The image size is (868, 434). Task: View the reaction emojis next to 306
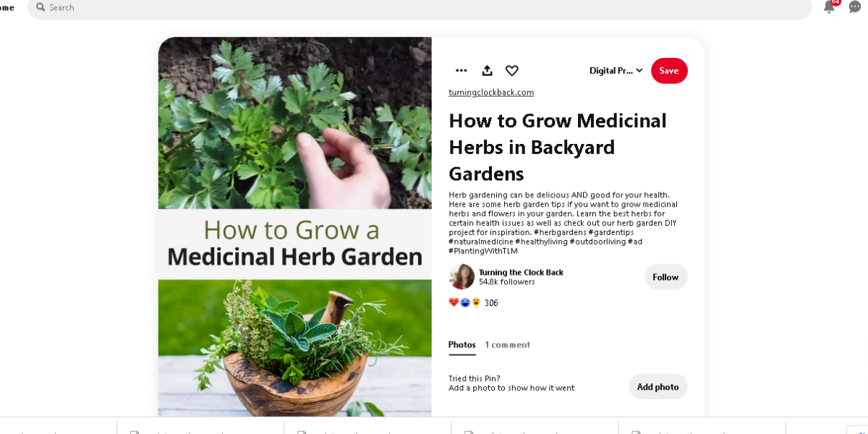(464, 303)
